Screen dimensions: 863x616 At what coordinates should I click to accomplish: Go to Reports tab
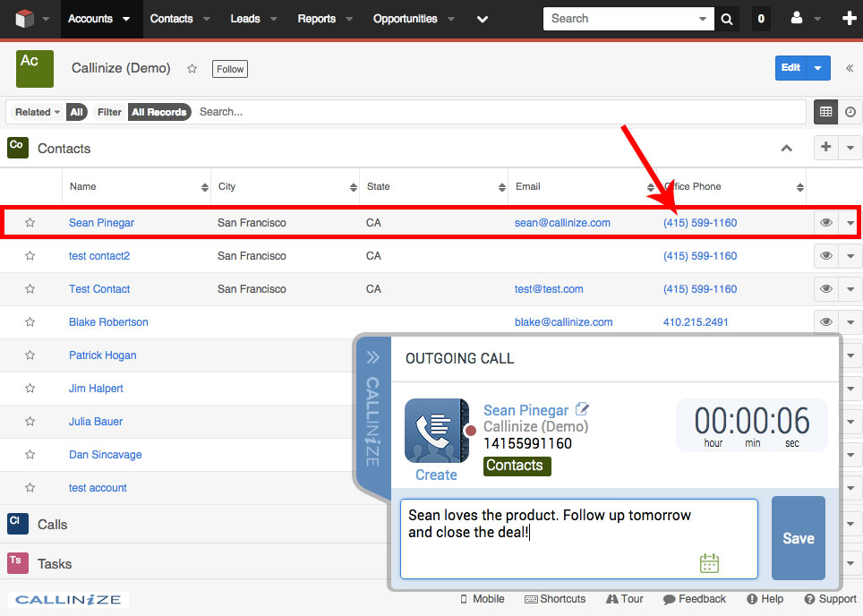pyautogui.click(x=317, y=19)
